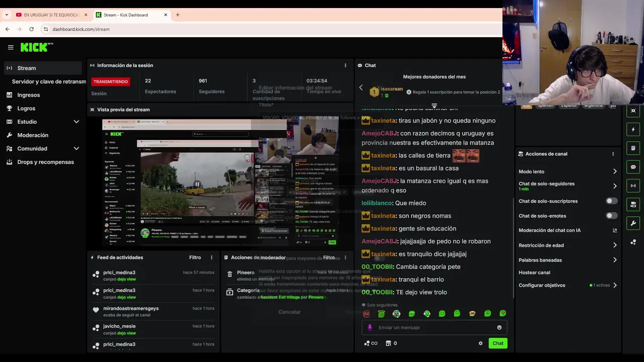This screenshot has width=644, height=362.
Task: Click right sidebar screen capture icon
Action: [633, 111]
